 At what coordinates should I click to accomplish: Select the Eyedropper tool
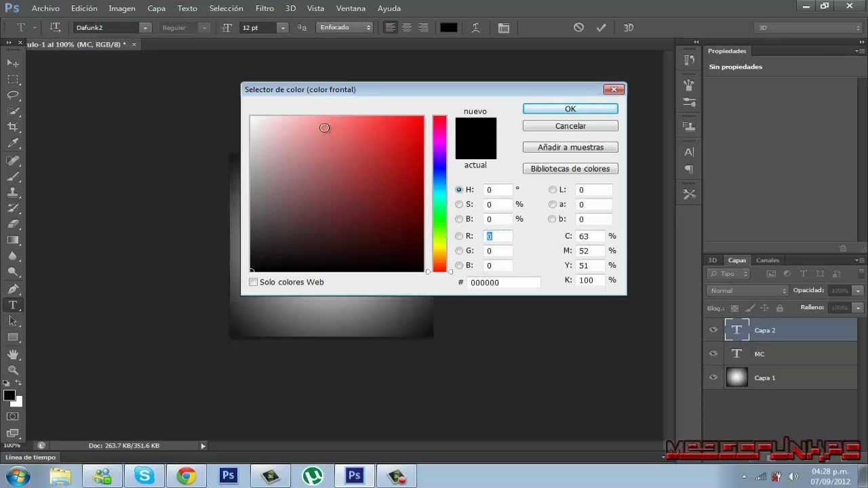point(13,144)
